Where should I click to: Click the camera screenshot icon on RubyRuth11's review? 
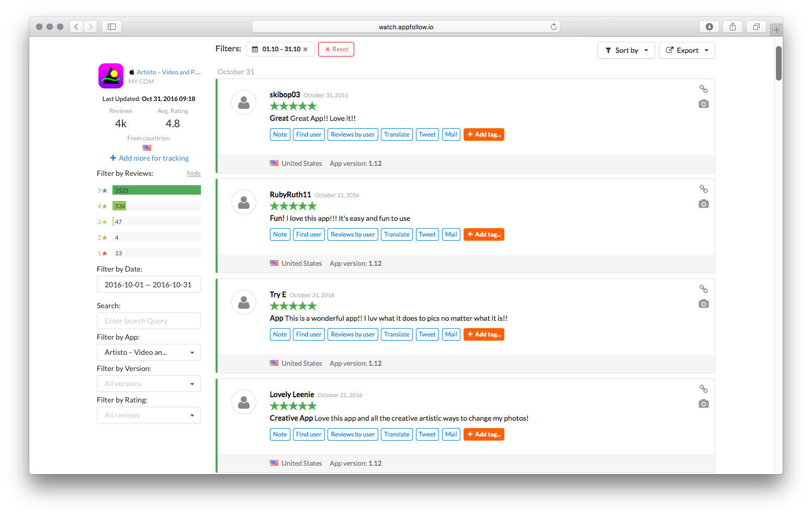click(703, 204)
